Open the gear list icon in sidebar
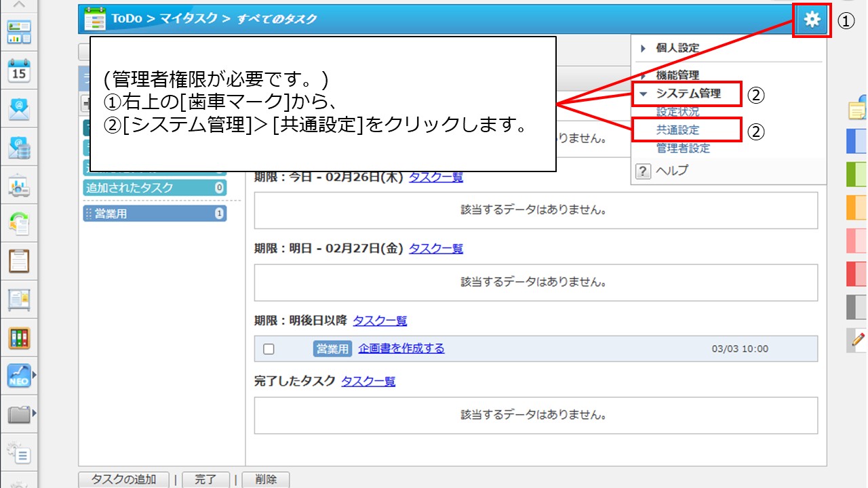868x488 pixels. (19, 452)
